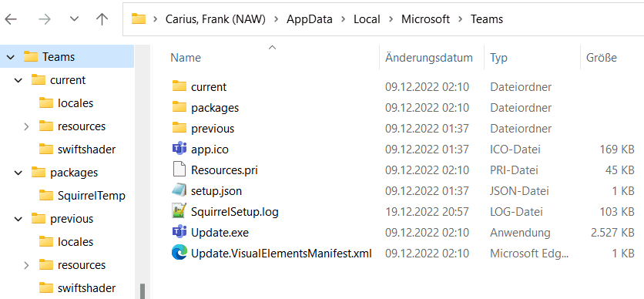
Task: Click the Back navigation arrow
Action: pyautogui.click(x=11, y=19)
